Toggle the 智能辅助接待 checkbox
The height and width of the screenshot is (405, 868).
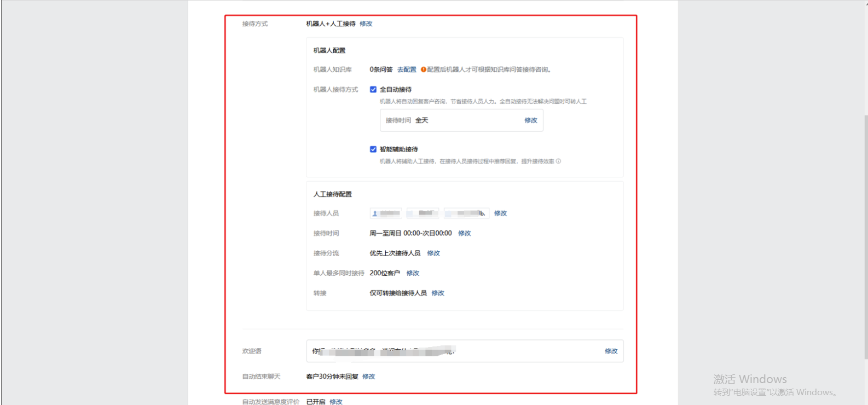point(373,149)
